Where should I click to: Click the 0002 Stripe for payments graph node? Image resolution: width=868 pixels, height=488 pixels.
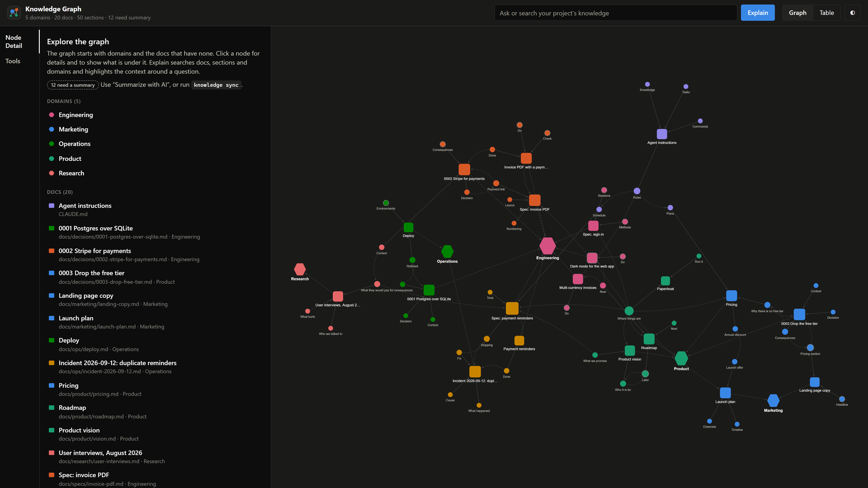coord(464,169)
